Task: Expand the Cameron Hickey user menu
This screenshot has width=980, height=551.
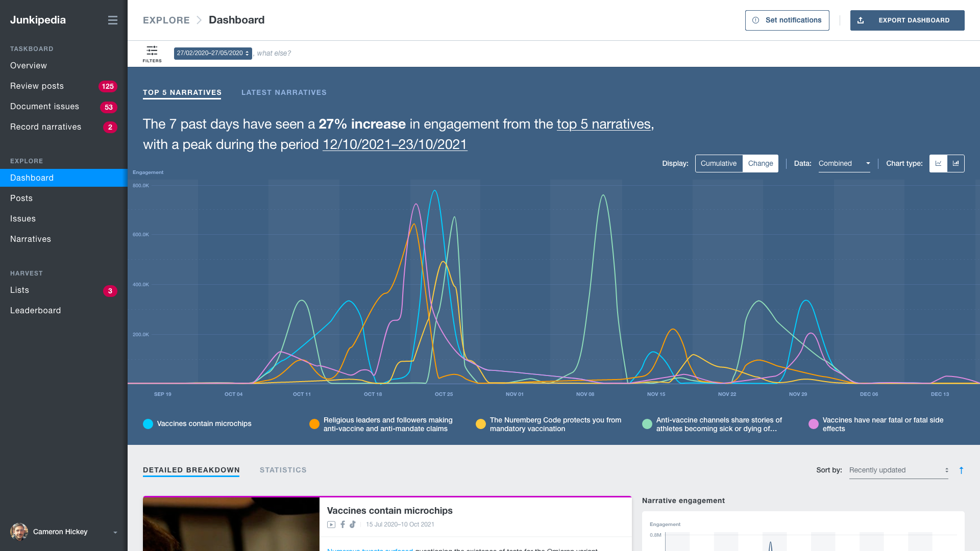Action: (115, 532)
